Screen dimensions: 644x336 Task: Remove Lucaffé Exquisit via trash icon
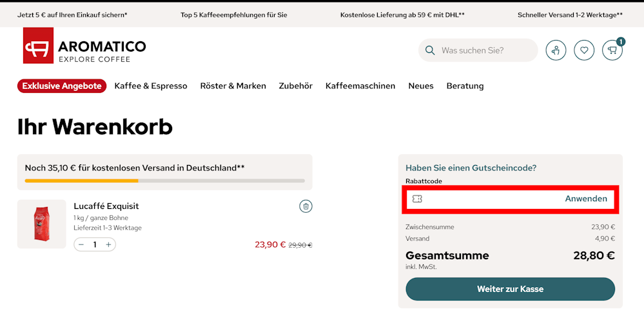pyautogui.click(x=306, y=206)
